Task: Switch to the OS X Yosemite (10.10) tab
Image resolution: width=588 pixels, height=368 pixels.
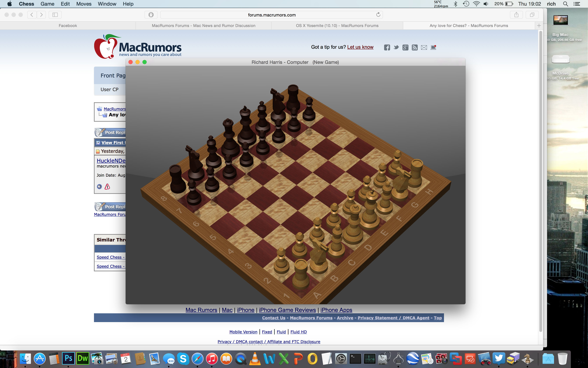Action: pos(337,26)
